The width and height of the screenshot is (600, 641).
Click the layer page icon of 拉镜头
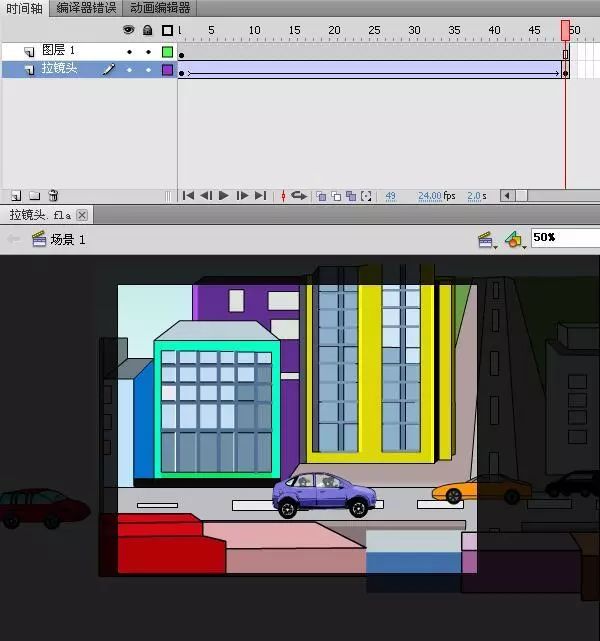point(29,70)
